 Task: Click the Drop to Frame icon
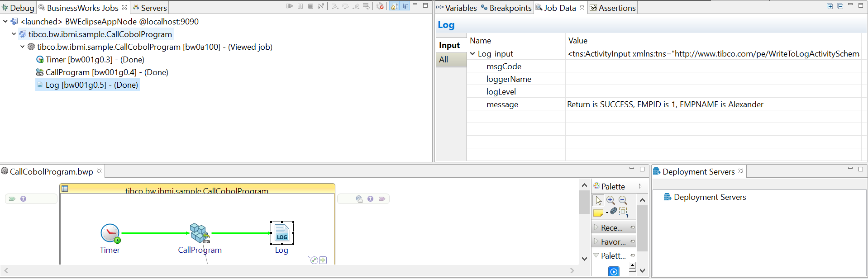pyautogui.click(x=366, y=6)
